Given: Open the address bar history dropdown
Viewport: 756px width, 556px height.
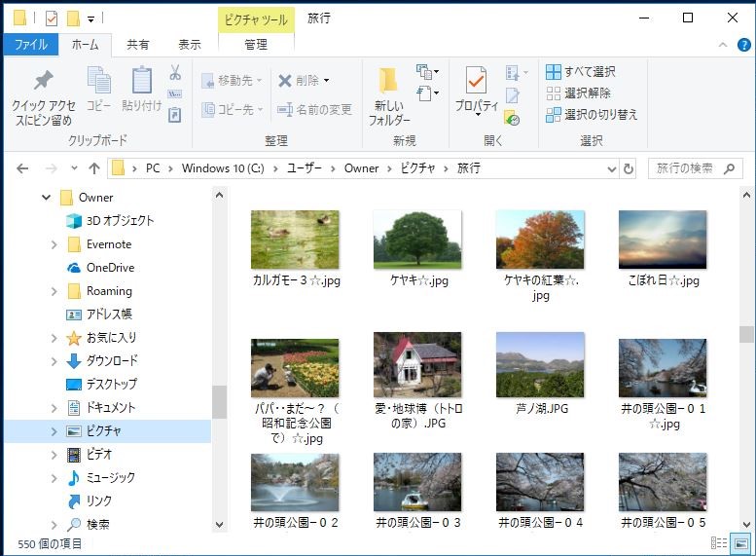Looking at the screenshot, I should [611, 168].
